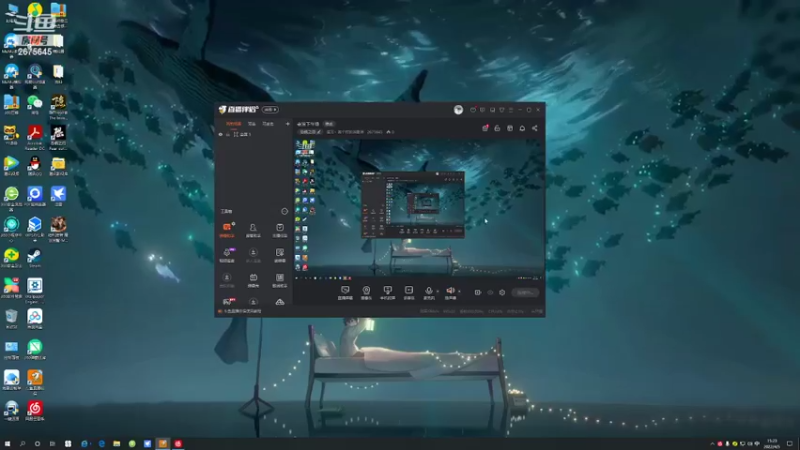Open settings with the gear near the start button
Screen dimensions: 800x450
point(502,292)
